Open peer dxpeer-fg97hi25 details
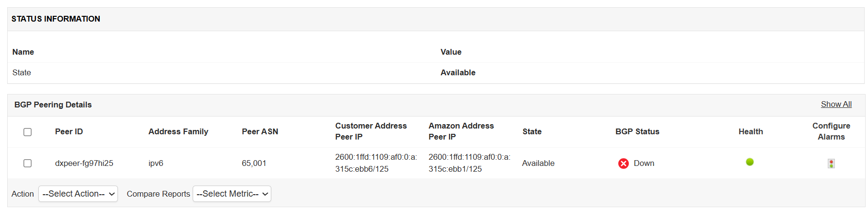 [x=84, y=163]
